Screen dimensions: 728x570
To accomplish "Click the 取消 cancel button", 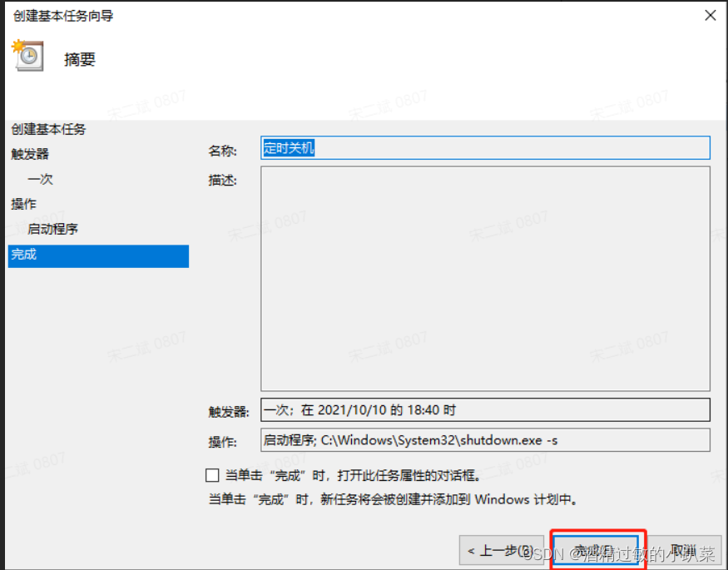I will tap(685, 551).
